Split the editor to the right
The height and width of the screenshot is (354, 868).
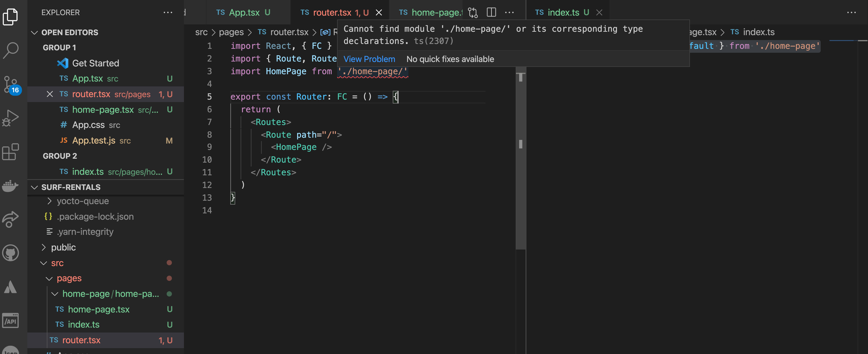[491, 12]
